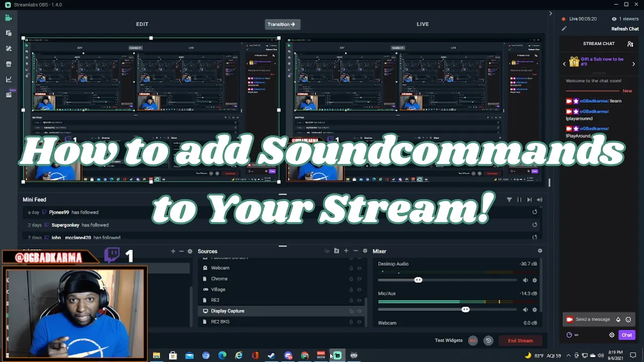
Task: Remove selected source with minus
Action: 356,251
